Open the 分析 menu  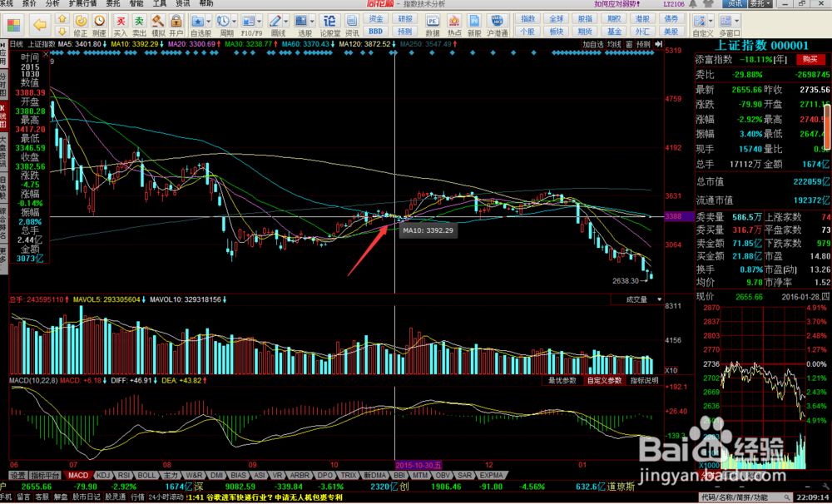(x=52, y=3)
